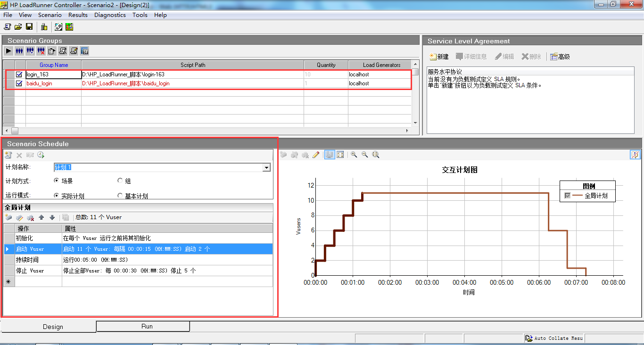Click the zoom-to-fit graph icon
Screen dimensions: 644x345
[x=376, y=155]
